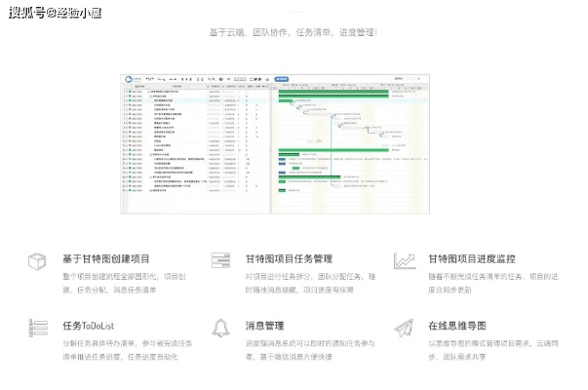Click the task list icon beside 甘特图项目任务管理
The height and width of the screenshot is (390, 588).
click(x=220, y=260)
